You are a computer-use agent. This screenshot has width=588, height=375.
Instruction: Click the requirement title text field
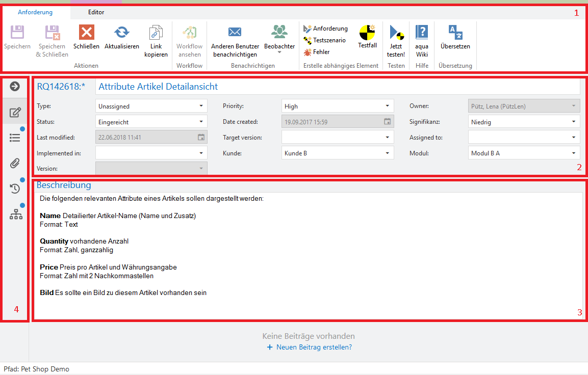337,87
